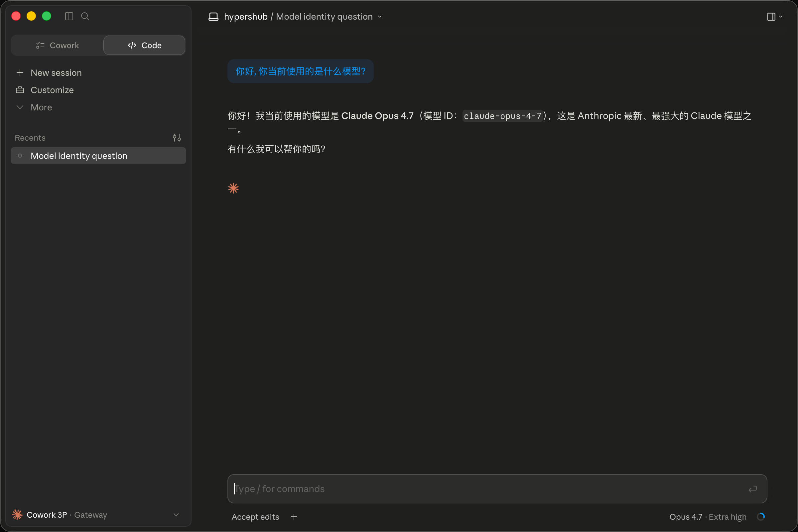Click the circular usage indicator icon
Screen dimensions: 798x532
pyautogui.click(x=761, y=517)
